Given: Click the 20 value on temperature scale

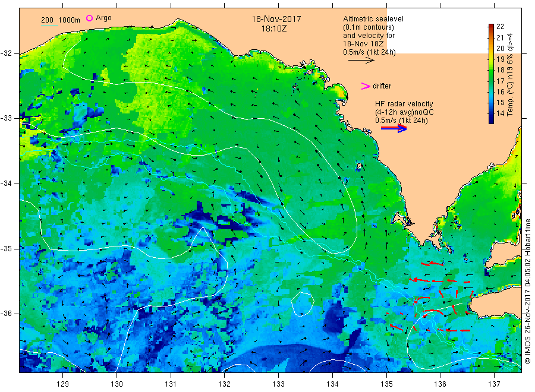Looking at the screenshot, I should (x=500, y=48).
